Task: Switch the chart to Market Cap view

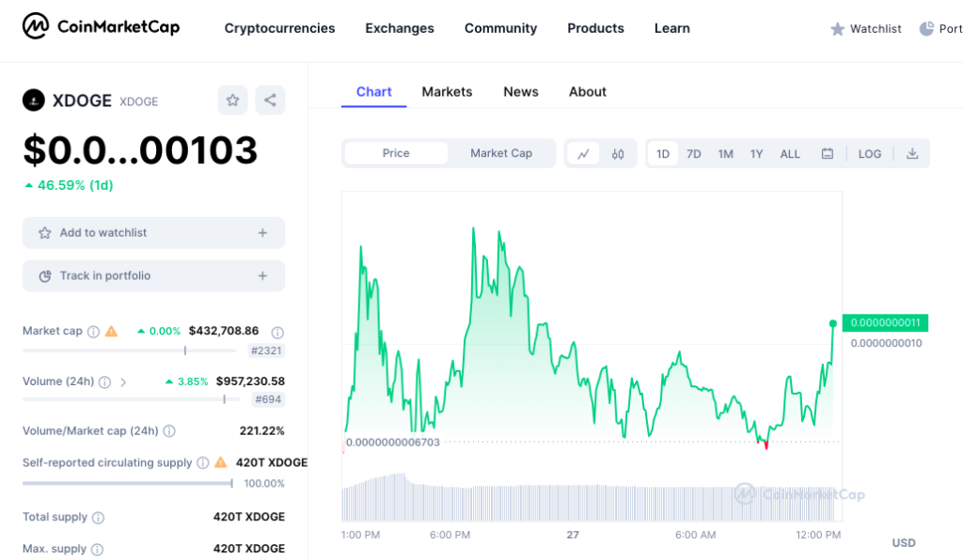Action: (x=501, y=153)
